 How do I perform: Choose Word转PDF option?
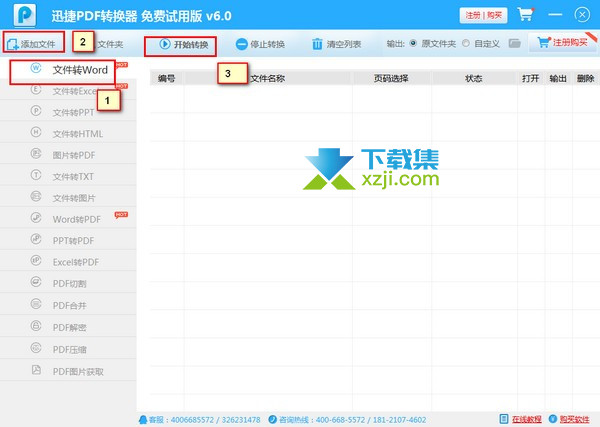pyautogui.click(x=68, y=219)
